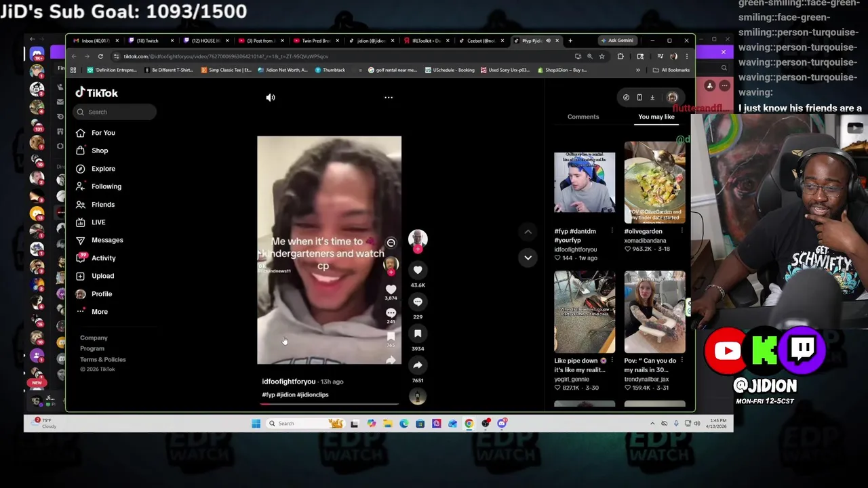Screen dimensions: 868x488
Task: Open comments bubble showing 229
Action: tap(418, 302)
